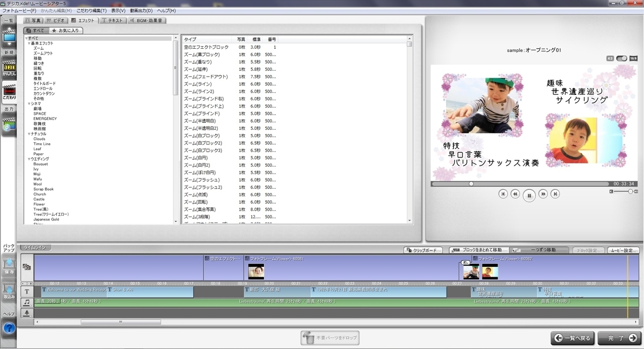Click the かんたん easy-edit clapperboard icon

click(x=9, y=68)
